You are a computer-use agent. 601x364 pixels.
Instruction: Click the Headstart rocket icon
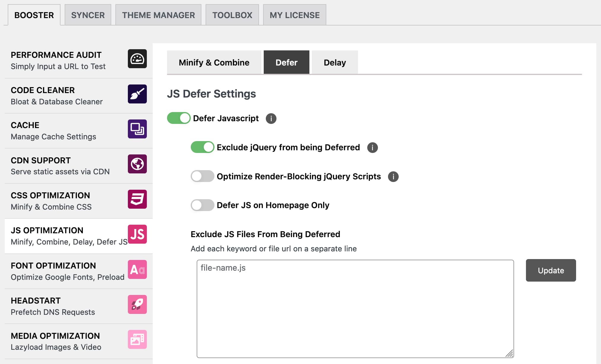(x=137, y=304)
